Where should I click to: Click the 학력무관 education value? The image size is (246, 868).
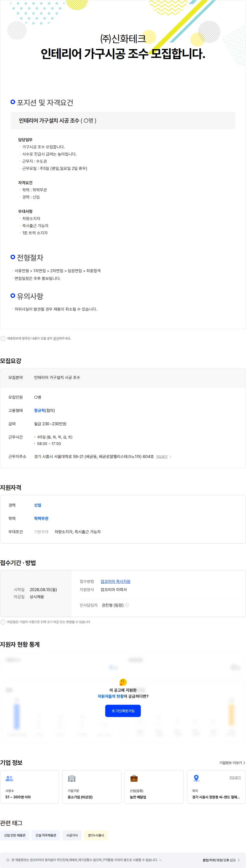tap(41, 518)
